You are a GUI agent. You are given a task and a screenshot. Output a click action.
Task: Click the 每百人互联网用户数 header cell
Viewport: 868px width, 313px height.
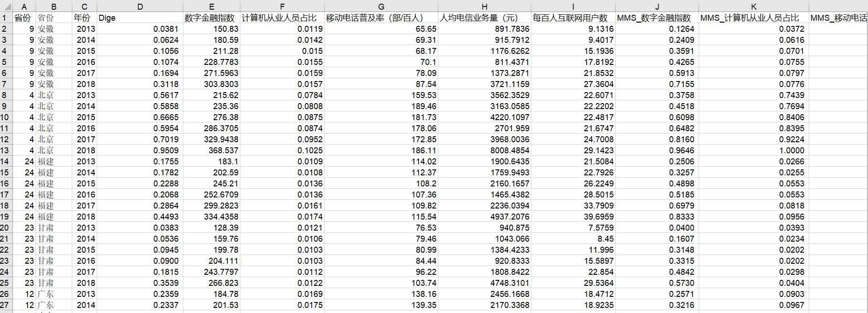click(x=573, y=17)
